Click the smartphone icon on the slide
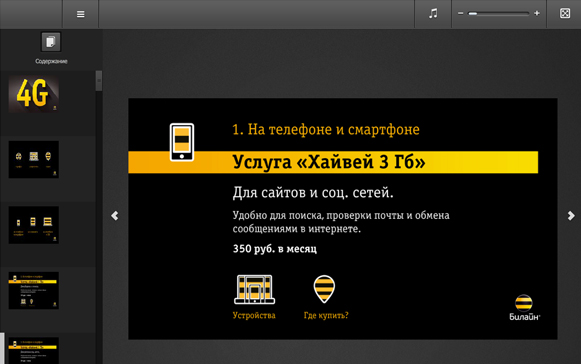The image size is (581, 364). pyautogui.click(x=182, y=142)
